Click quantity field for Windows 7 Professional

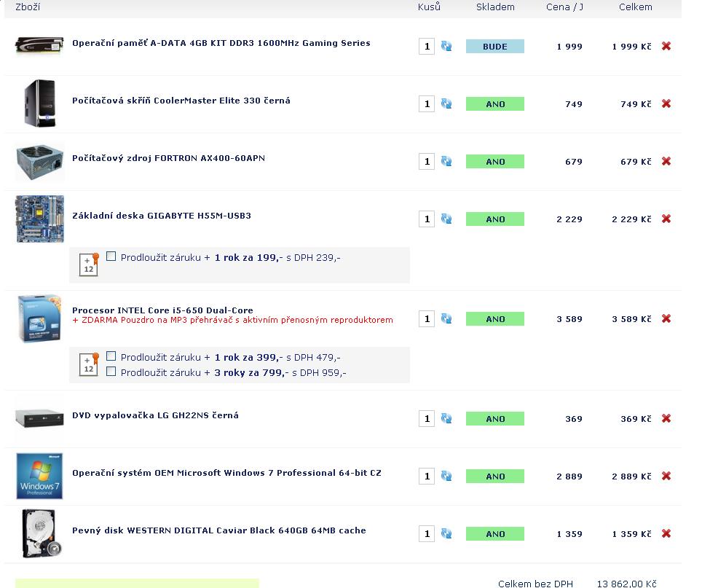[427, 476]
